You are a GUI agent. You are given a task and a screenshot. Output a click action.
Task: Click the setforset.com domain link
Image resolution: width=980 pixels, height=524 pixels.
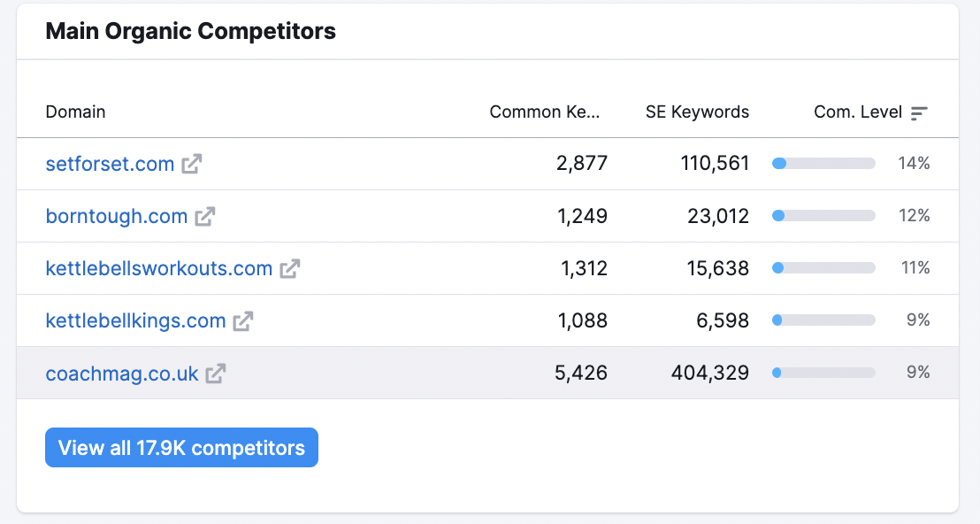[x=110, y=164]
